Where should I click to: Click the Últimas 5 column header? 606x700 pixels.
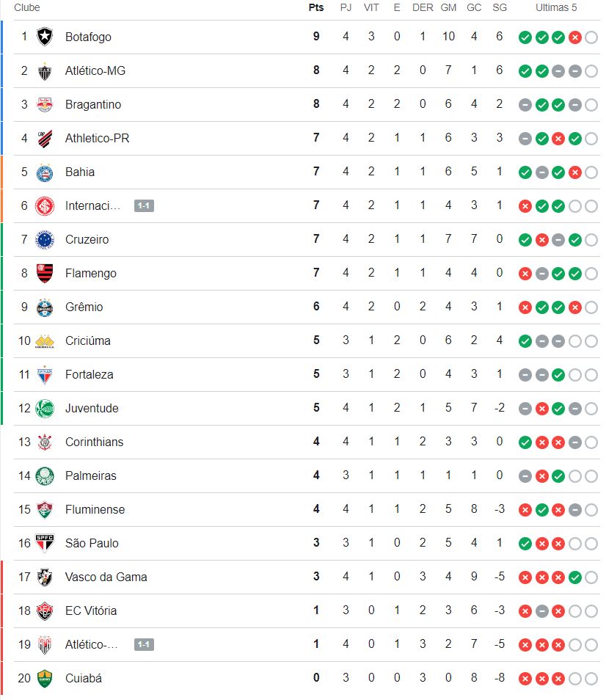[556, 7]
